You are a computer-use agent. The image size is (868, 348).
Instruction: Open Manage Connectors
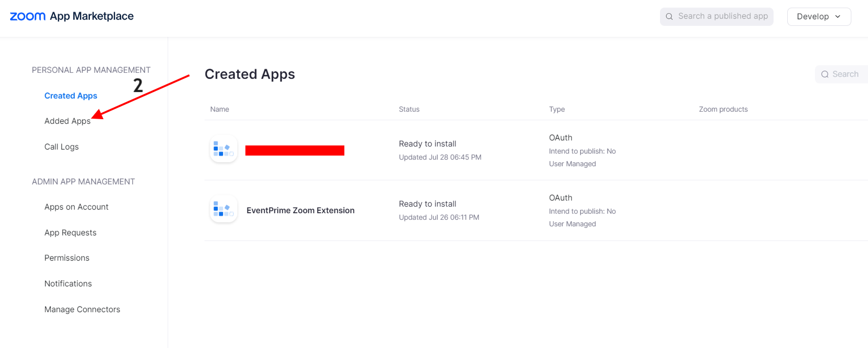82,310
